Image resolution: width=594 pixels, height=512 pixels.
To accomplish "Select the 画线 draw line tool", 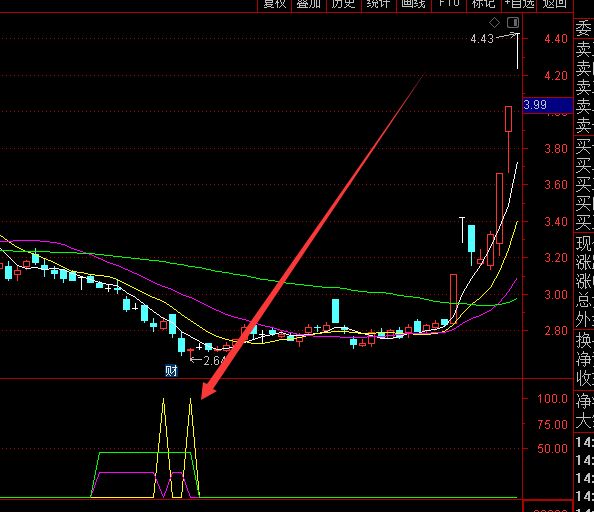I will [413, 4].
